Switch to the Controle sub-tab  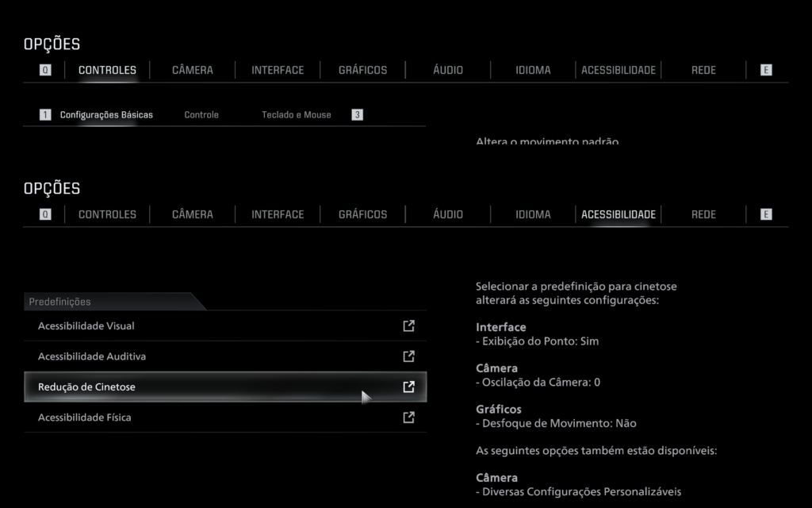(201, 114)
